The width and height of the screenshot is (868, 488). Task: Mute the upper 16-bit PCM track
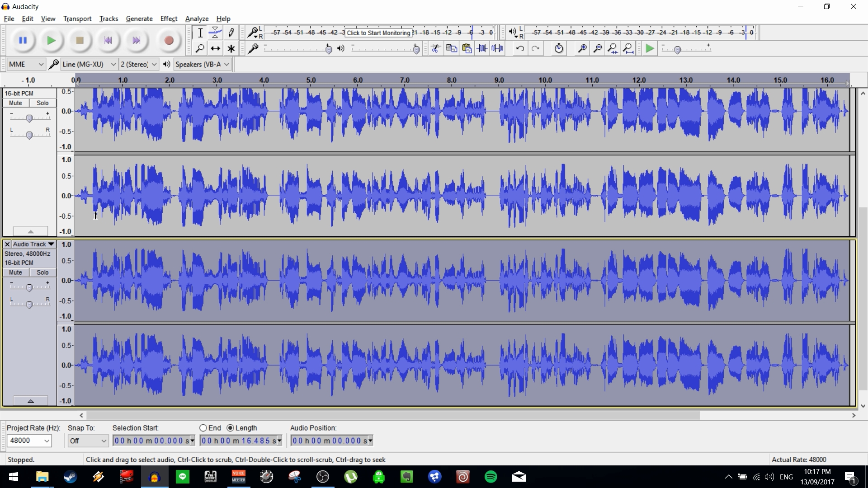(x=16, y=103)
